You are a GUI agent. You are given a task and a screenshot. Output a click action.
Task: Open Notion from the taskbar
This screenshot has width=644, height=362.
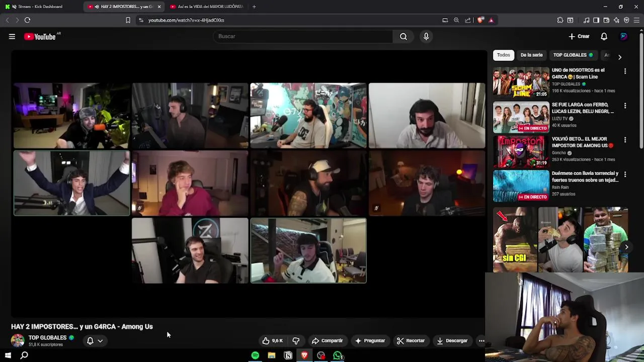tap(288, 355)
